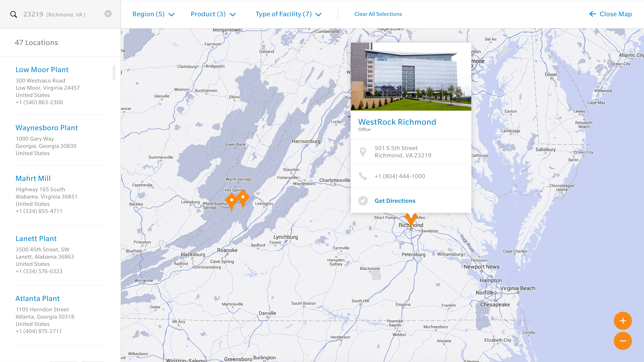Click Clear All Selections link
The width and height of the screenshot is (644, 362).
click(x=378, y=14)
